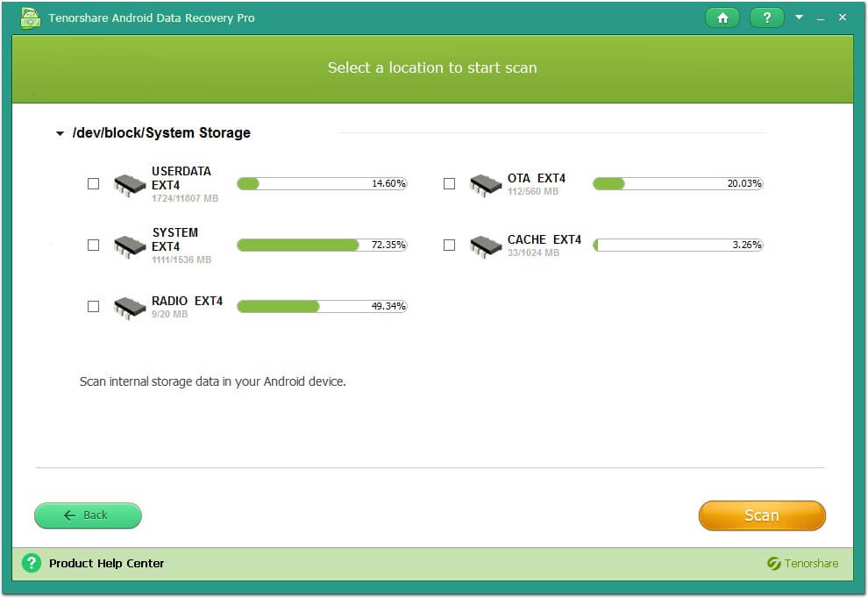Click the 1724/11807 MB size text

(185, 198)
